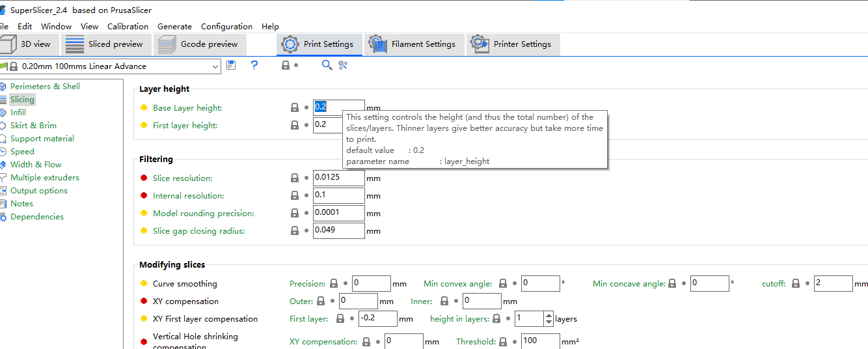
Task: Click the Internal resolution input field
Action: tap(338, 195)
